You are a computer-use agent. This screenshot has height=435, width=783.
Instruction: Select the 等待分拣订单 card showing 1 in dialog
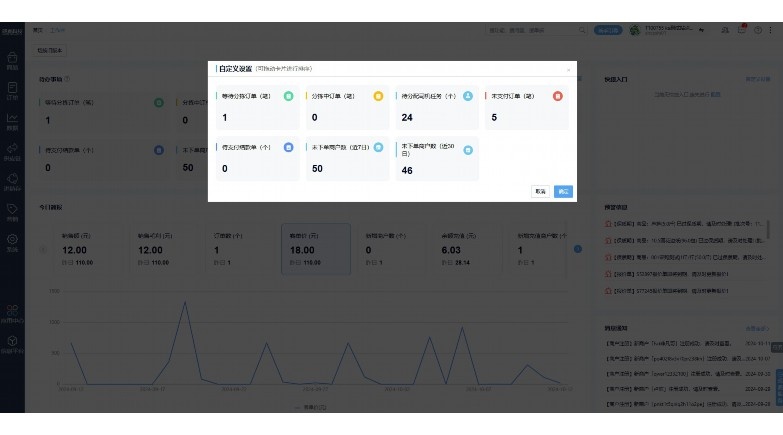[258, 107]
